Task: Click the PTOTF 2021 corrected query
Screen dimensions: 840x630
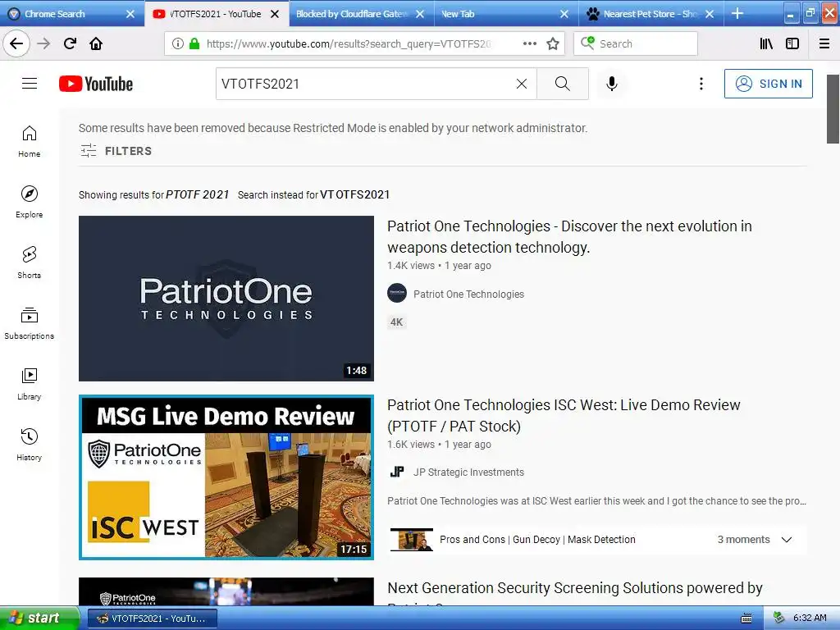Action: click(197, 194)
